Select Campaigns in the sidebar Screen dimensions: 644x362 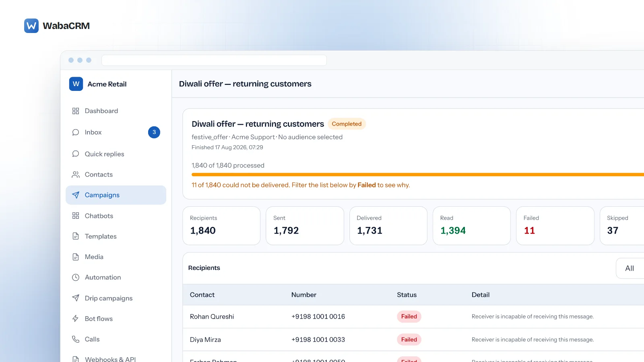coord(116,195)
